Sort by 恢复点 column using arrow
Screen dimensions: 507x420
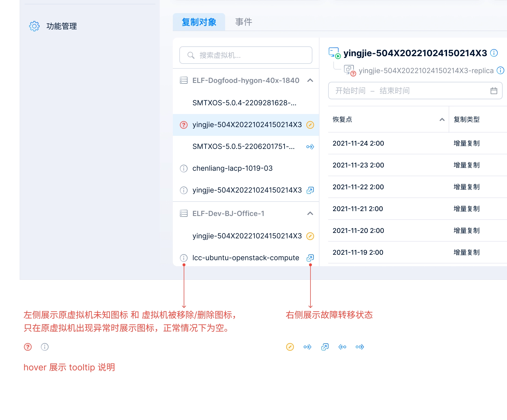pos(442,119)
